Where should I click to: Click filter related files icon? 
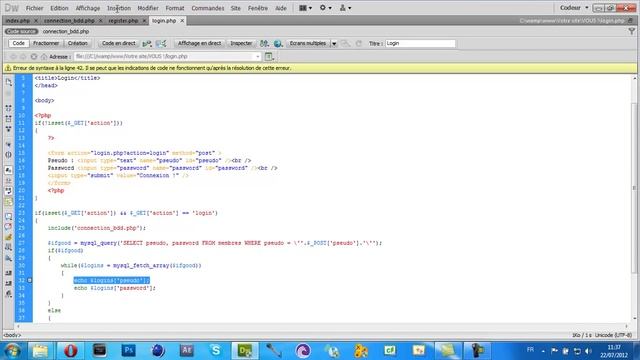pyautogui.click(x=631, y=31)
